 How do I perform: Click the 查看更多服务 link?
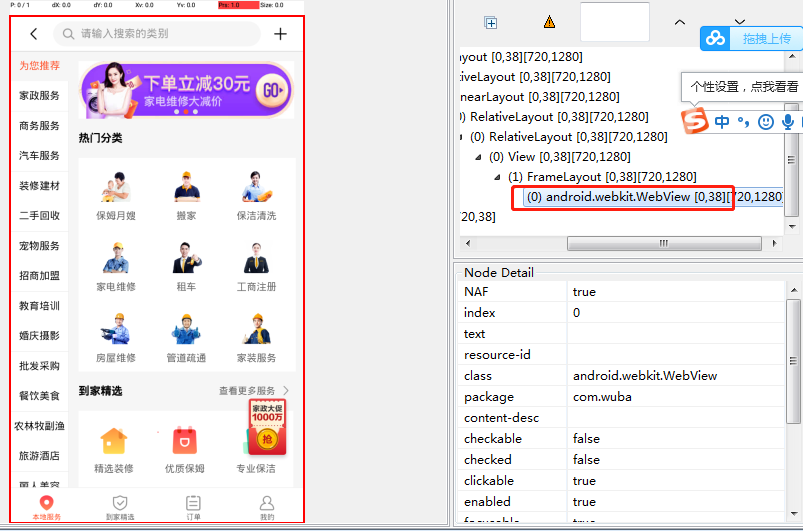pyautogui.click(x=254, y=391)
